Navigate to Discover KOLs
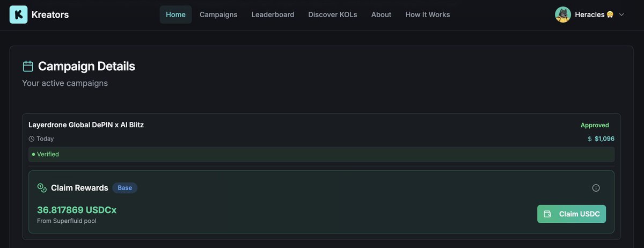 click(333, 14)
